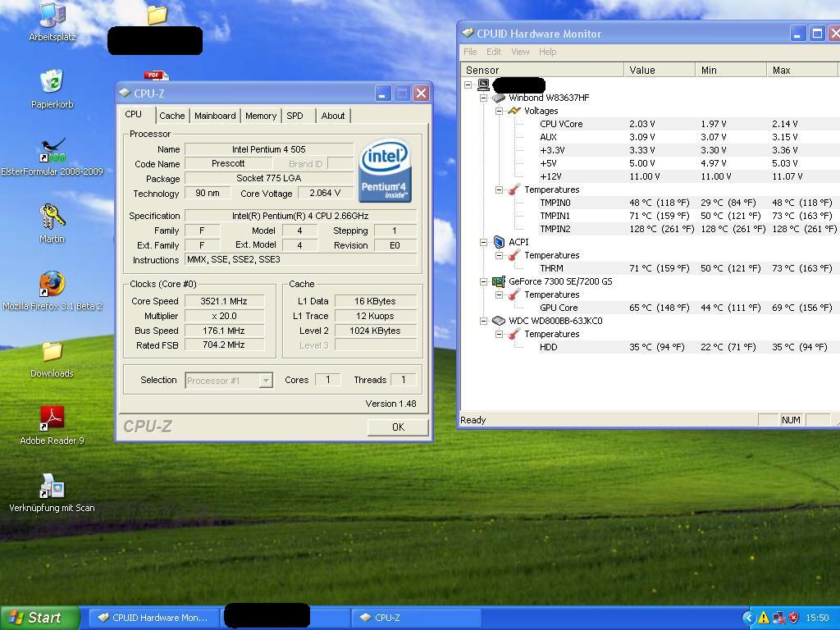Close the CPU-Z window
The height and width of the screenshot is (630, 840).
(x=422, y=94)
